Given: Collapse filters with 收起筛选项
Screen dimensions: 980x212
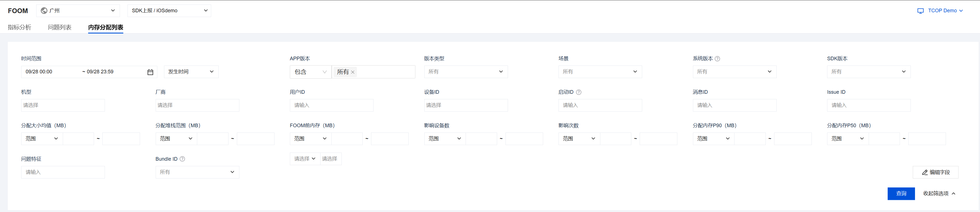Looking at the screenshot, I should pyautogui.click(x=939, y=193).
